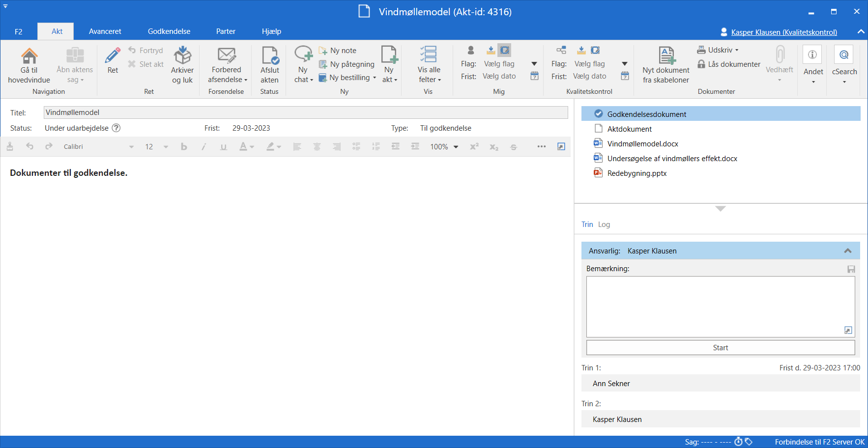Open Forbered afsendelse envelope icon
868x448 pixels.
[227, 55]
